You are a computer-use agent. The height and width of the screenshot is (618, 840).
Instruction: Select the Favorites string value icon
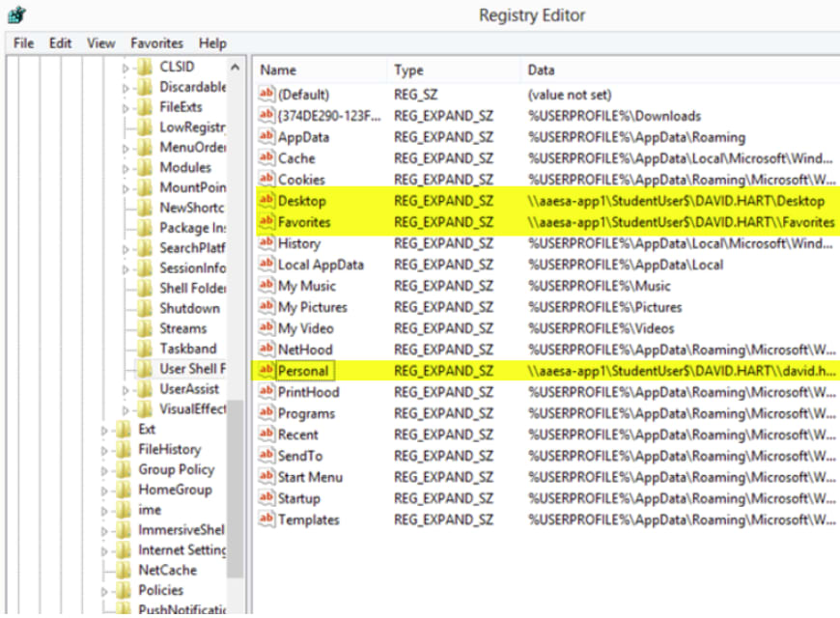click(266, 221)
